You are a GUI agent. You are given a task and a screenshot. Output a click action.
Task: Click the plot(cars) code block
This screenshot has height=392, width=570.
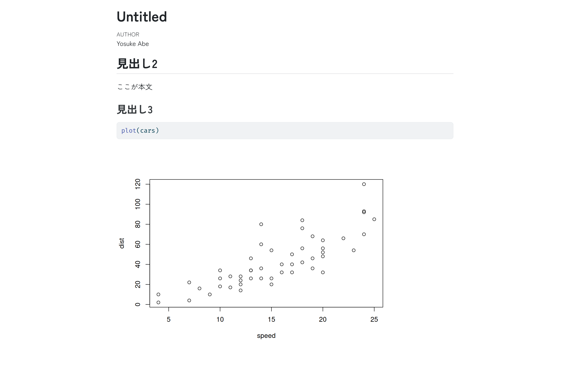pos(285,131)
